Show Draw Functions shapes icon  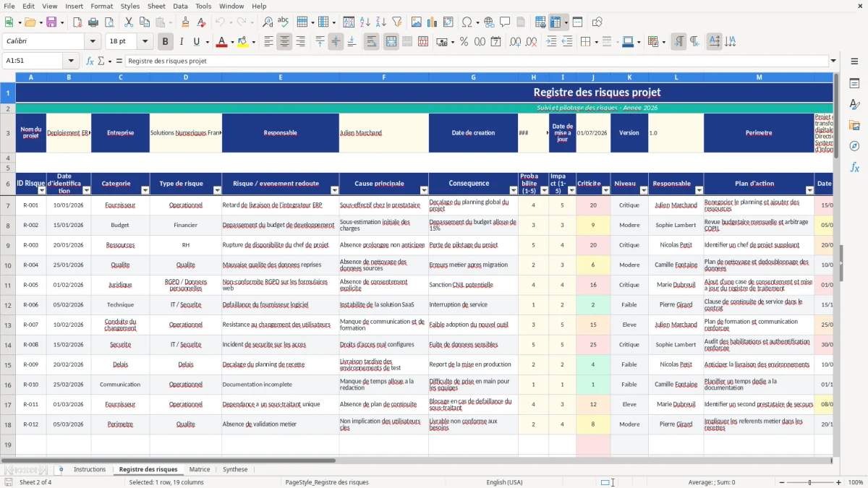click(x=597, y=22)
